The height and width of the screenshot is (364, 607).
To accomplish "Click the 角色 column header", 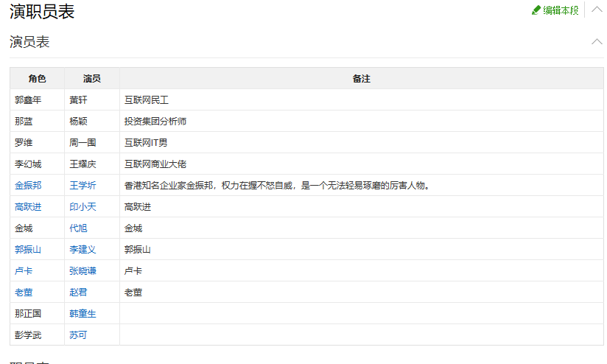I will tap(37, 79).
